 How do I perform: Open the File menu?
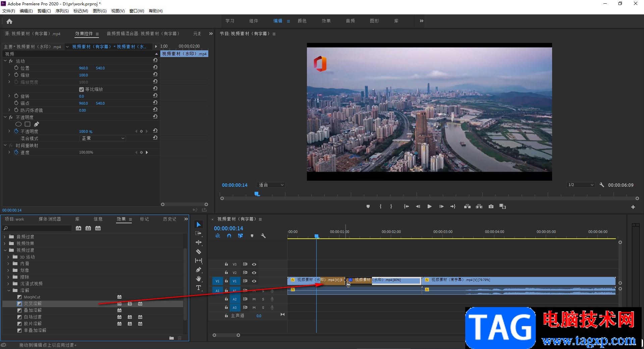pos(9,11)
